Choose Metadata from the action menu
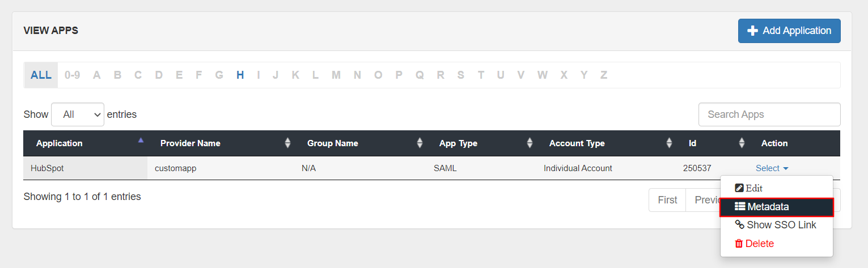Image resolution: width=868 pixels, height=268 pixels. (x=776, y=207)
